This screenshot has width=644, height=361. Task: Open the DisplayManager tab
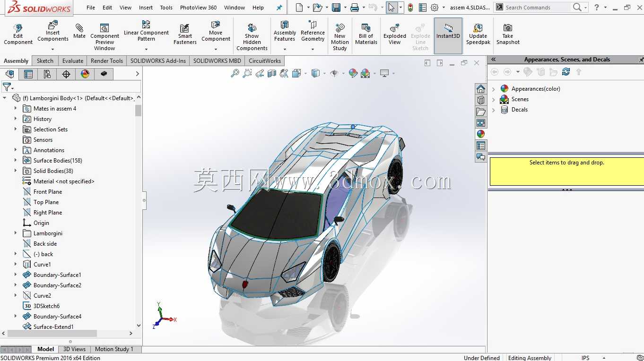85,74
